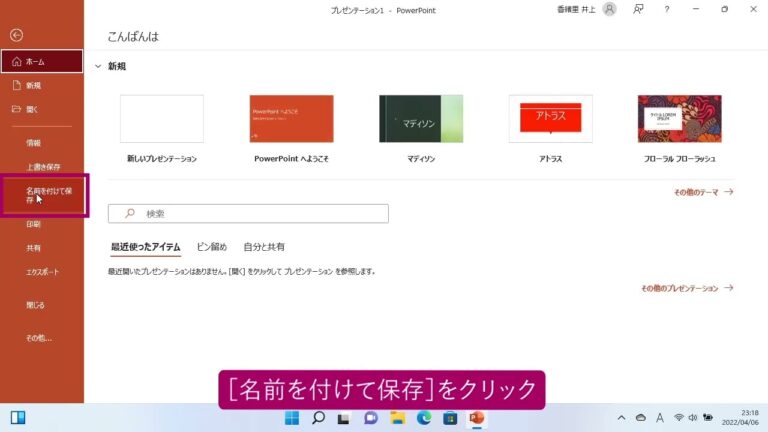Open 印刷 (Print) in the sidebar
Screen dimensions: 768x432
[x=33, y=224]
